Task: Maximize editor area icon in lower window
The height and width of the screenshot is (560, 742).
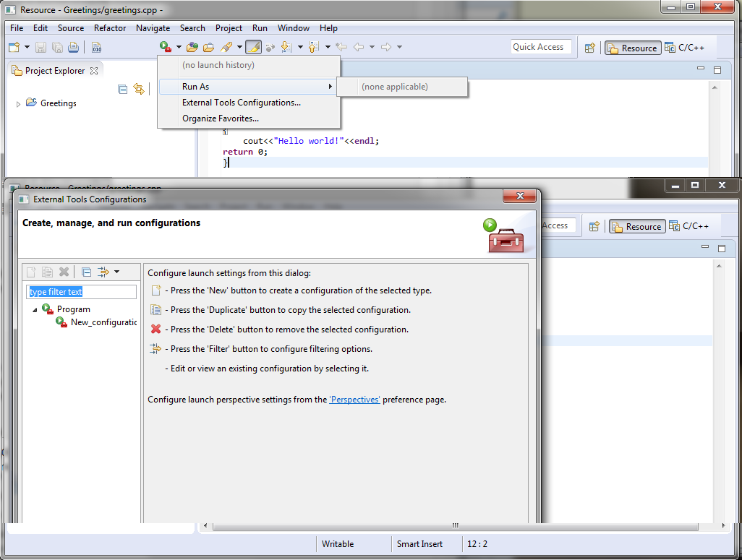Action: [x=722, y=249]
